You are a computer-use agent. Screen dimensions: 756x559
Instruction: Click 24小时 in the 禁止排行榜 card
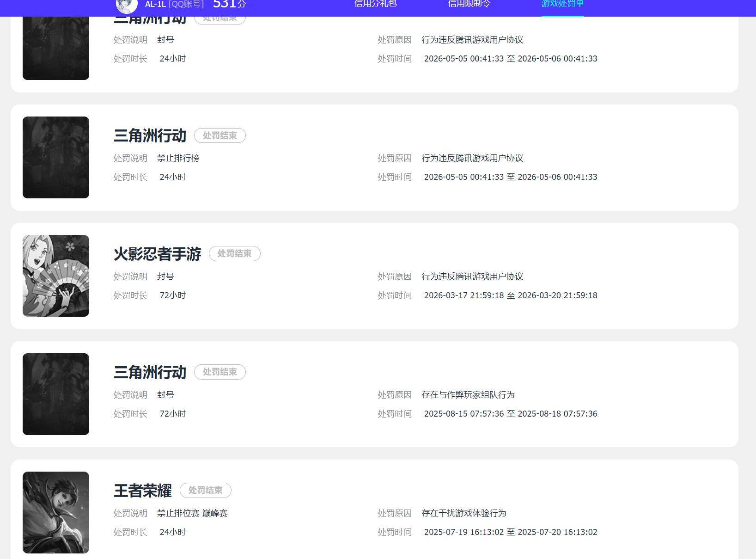173,177
